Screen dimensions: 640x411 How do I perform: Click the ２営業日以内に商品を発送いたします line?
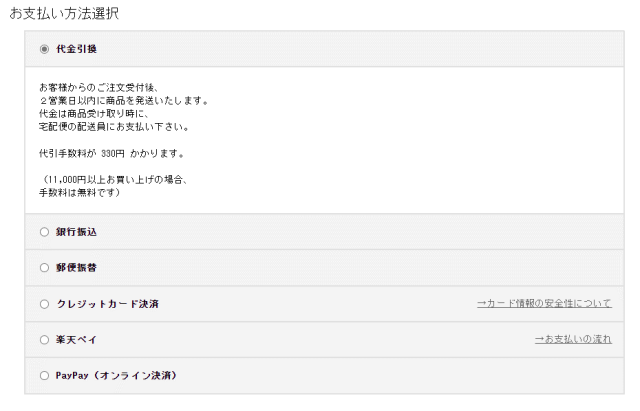pos(124,100)
